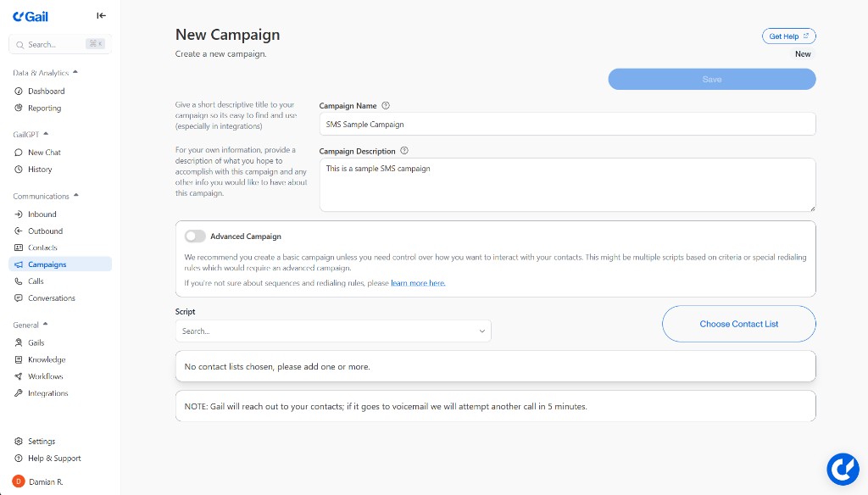Click the Choose Contact List button
Image resolution: width=868 pixels, height=495 pixels.
click(738, 324)
